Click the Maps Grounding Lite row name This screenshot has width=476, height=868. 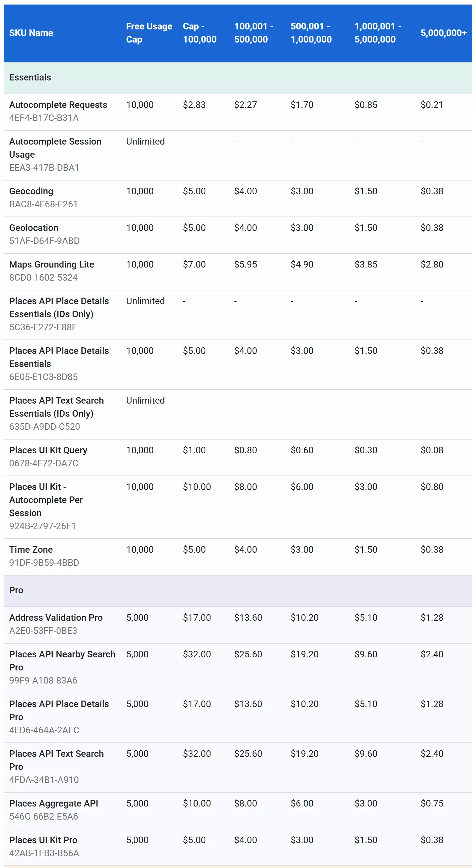click(52, 264)
